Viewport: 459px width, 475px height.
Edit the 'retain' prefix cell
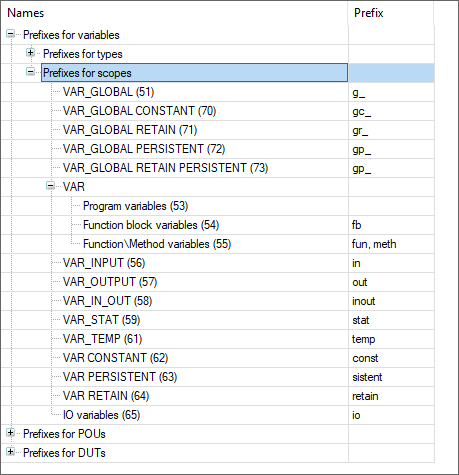[x=391, y=396]
